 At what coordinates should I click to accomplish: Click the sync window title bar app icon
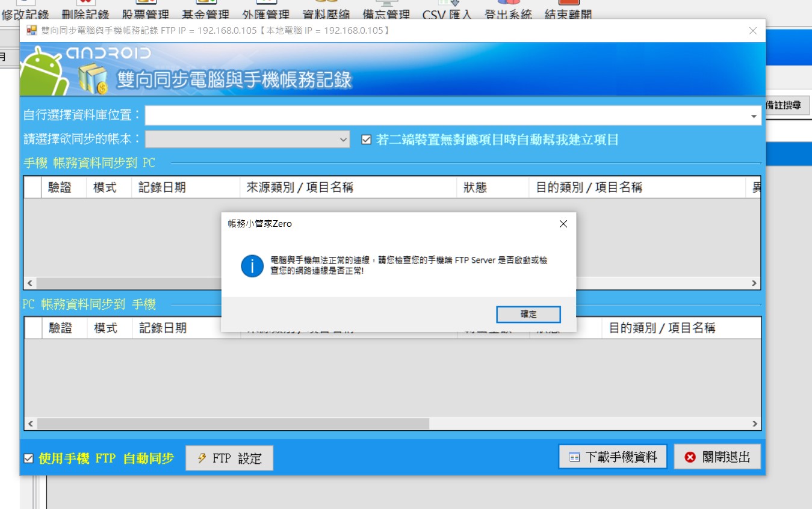(x=32, y=31)
